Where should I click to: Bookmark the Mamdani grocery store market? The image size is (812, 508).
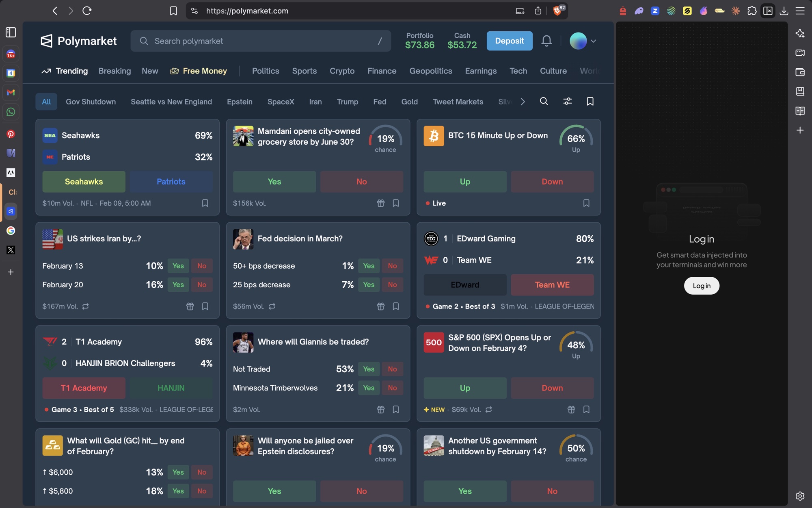point(396,203)
